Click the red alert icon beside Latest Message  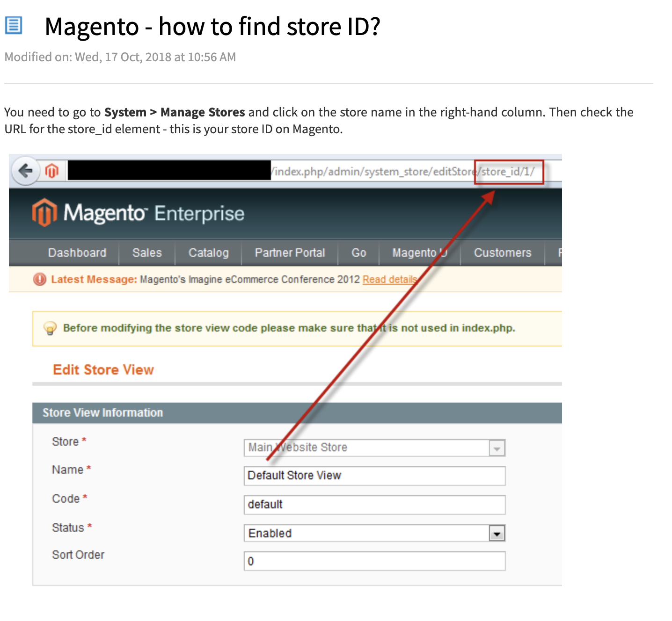click(x=40, y=279)
